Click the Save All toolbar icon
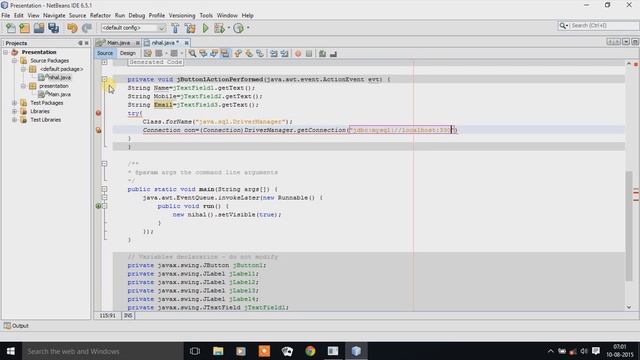The width and height of the screenshot is (640, 360). [x=53, y=28]
